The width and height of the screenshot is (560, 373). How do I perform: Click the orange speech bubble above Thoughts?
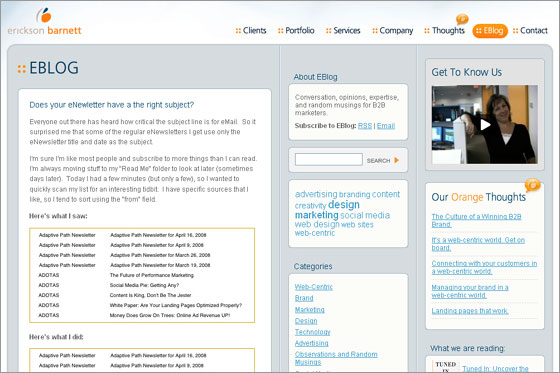coord(462,19)
